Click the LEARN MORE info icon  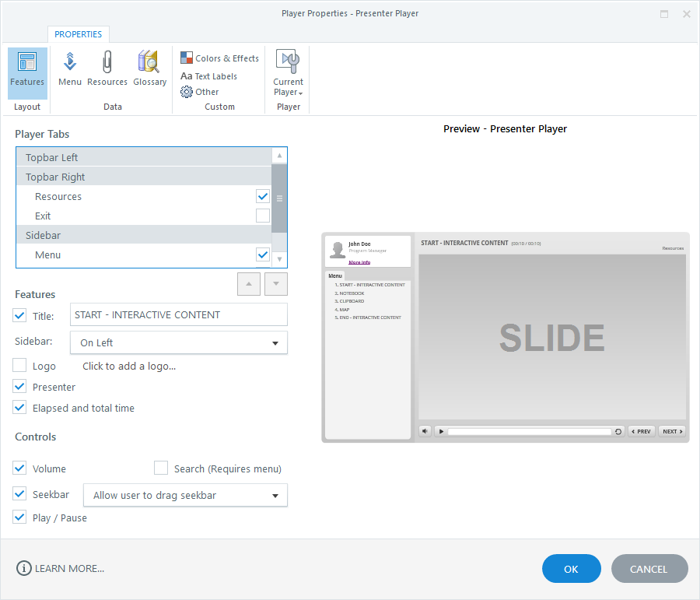point(23,568)
